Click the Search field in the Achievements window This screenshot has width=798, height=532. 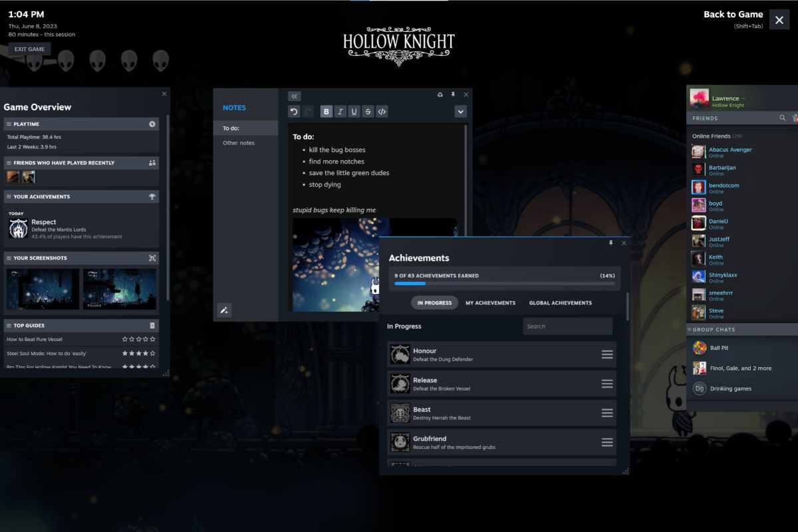click(x=567, y=326)
